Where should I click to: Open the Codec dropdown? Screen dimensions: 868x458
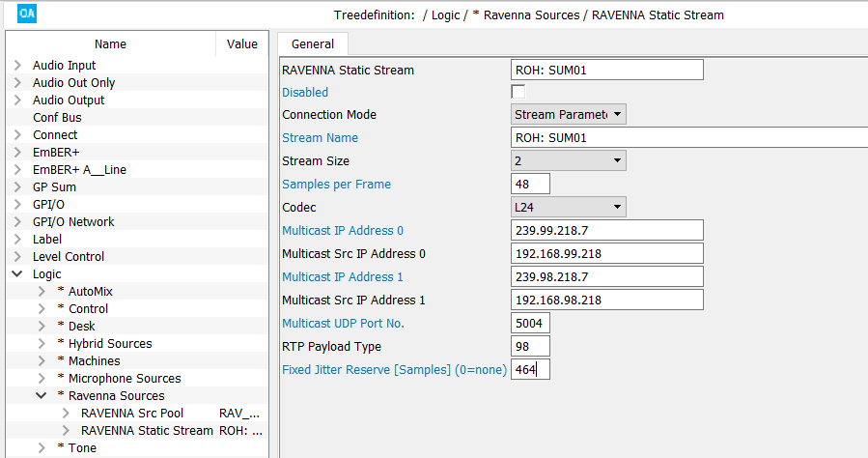pyautogui.click(x=568, y=207)
